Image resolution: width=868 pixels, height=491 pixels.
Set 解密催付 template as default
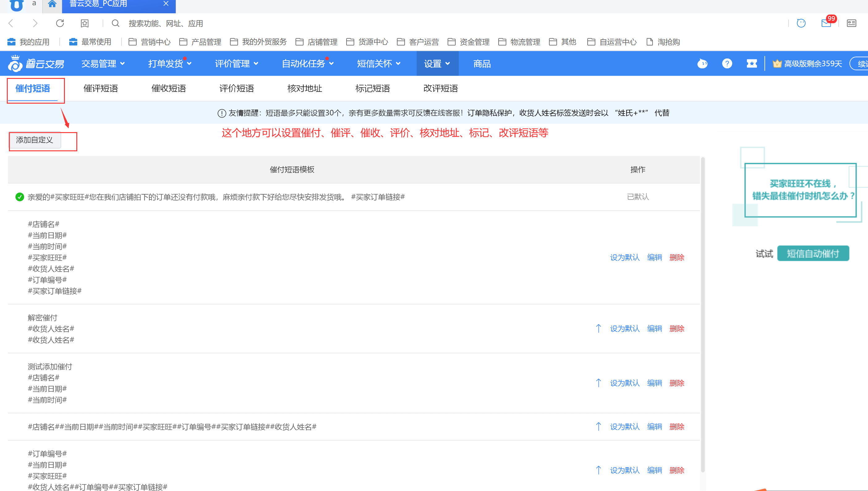tap(624, 329)
